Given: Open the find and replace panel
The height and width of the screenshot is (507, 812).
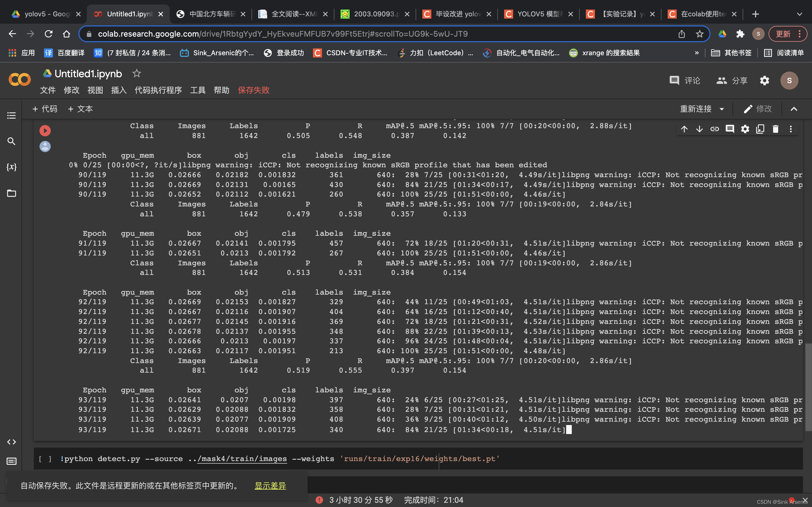Looking at the screenshot, I should tap(11, 141).
